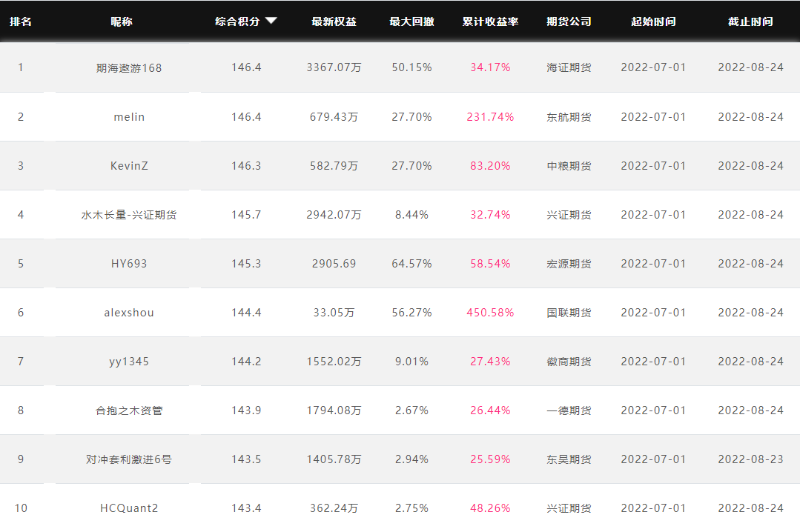The width and height of the screenshot is (800, 532).
Task: Open the nickname yy1345
Action: click(129, 362)
